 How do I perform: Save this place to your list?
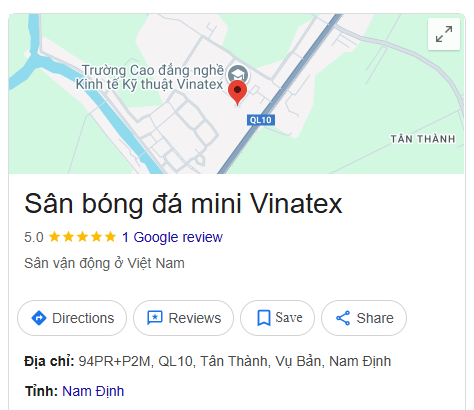click(x=277, y=318)
